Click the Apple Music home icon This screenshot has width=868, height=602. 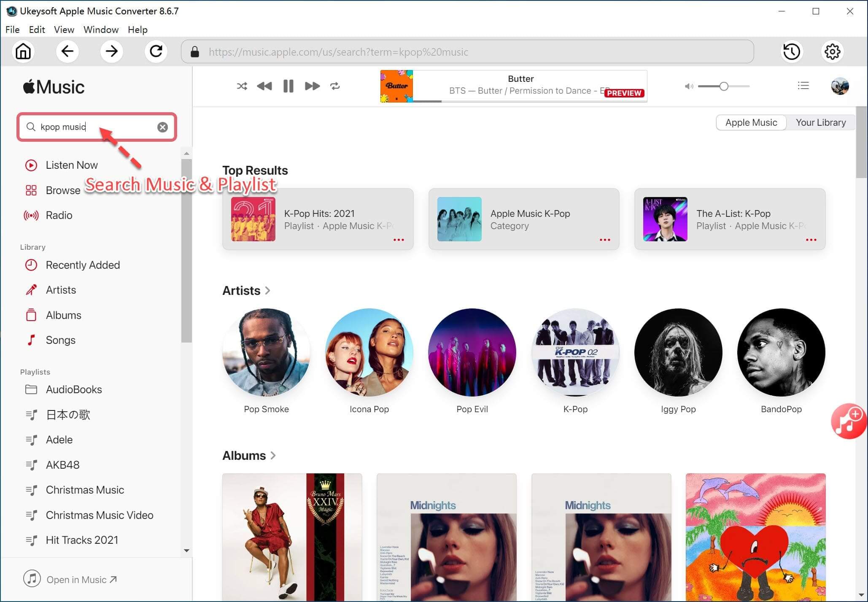pos(23,51)
